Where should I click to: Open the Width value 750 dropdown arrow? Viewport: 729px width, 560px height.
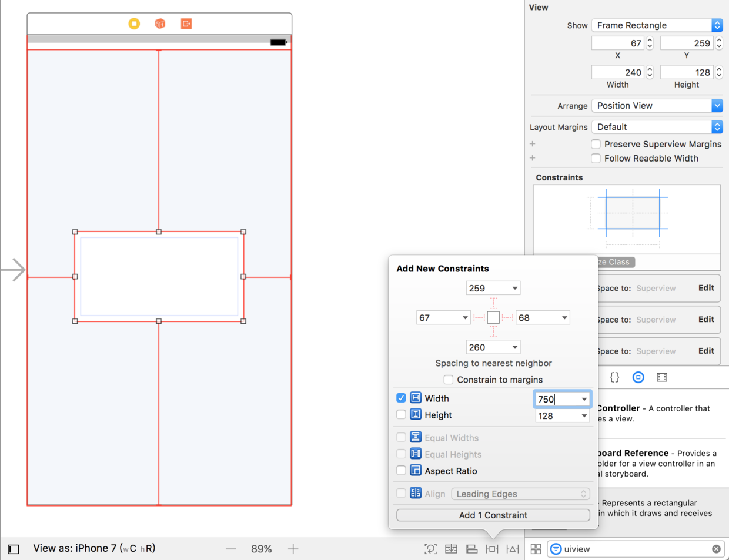click(x=584, y=399)
